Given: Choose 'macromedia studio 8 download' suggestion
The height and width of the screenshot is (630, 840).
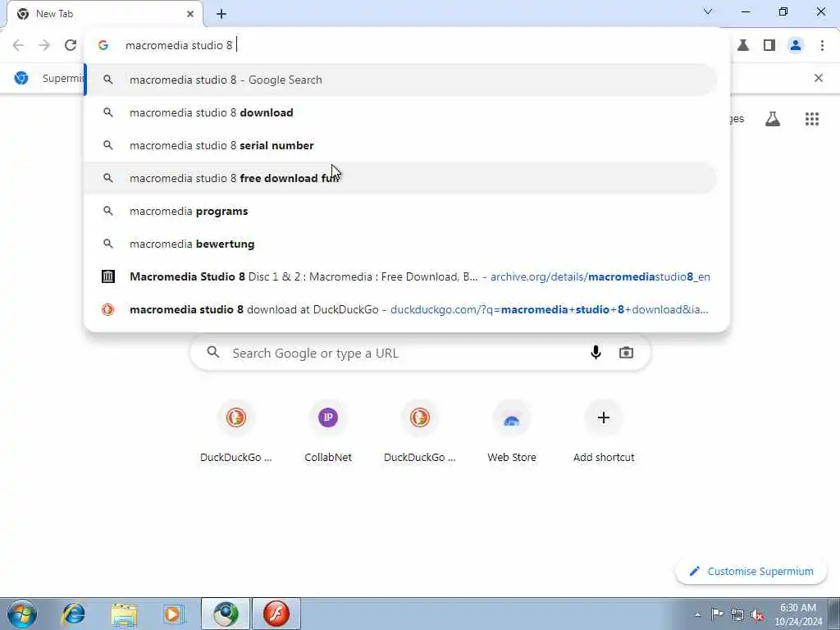Looking at the screenshot, I should pos(400,112).
